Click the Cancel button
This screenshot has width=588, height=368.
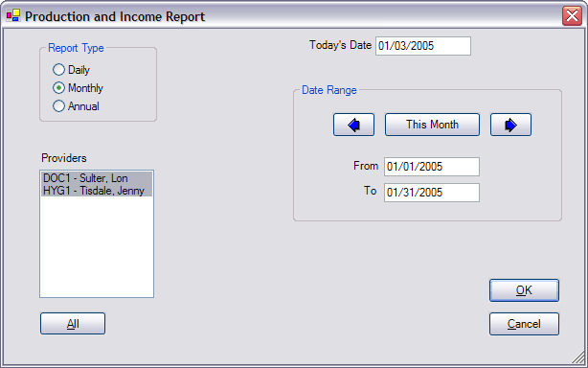524,324
